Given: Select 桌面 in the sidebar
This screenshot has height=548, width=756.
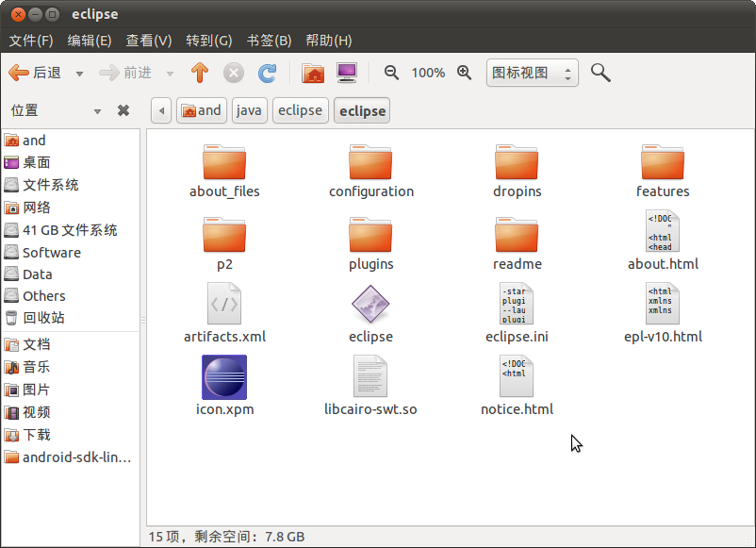Looking at the screenshot, I should point(71,162).
